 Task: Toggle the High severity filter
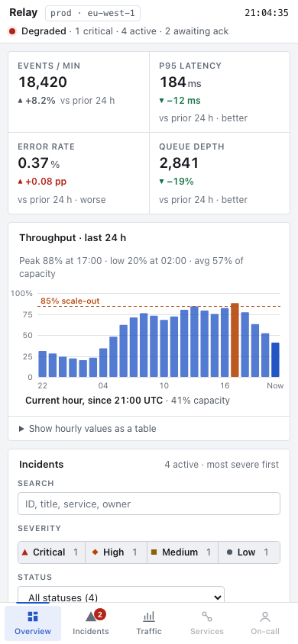click(x=116, y=552)
